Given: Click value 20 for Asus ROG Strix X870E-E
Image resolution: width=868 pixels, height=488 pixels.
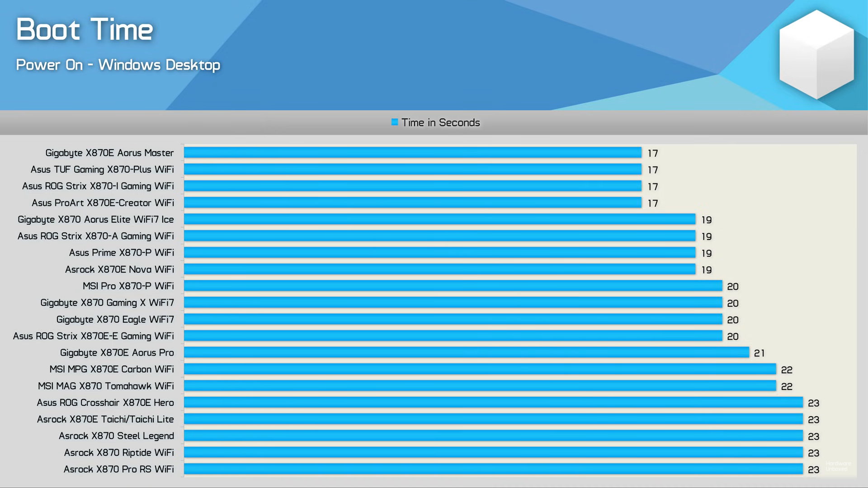Looking at the screenshot, I should pos(733,337).
